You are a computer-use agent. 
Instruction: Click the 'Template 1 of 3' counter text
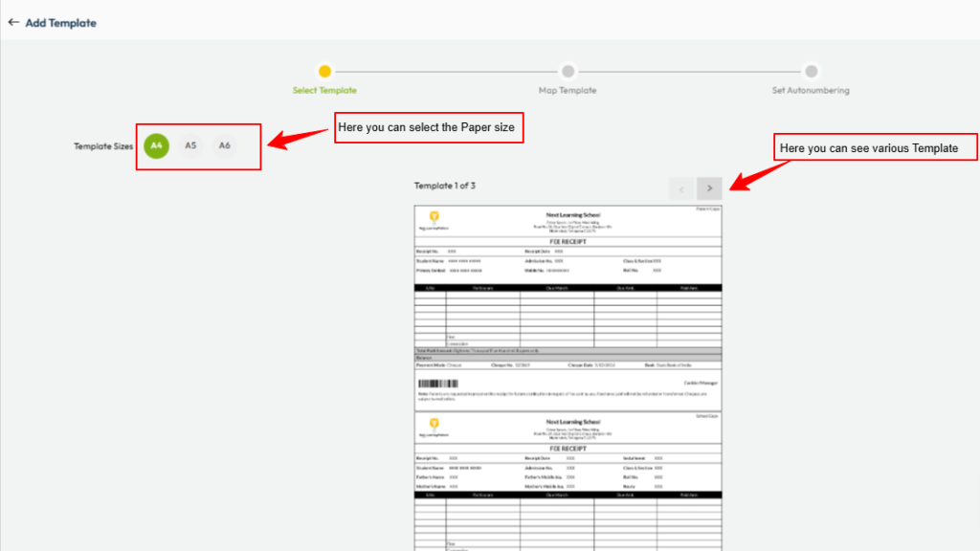444,186
